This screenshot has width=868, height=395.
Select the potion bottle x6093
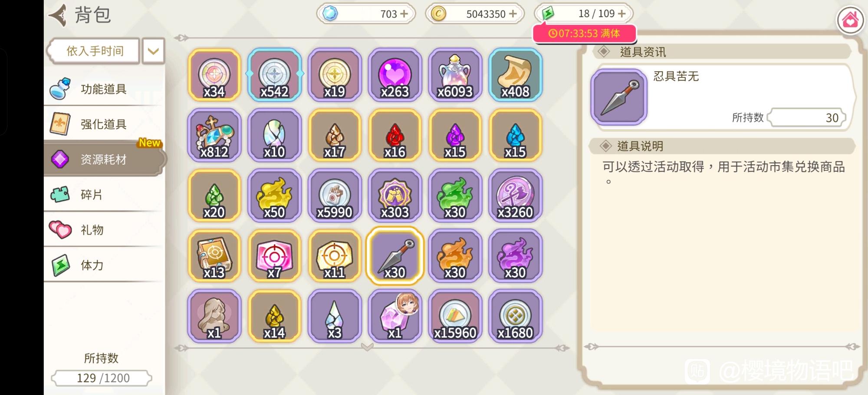pyautogui.click(x=455, y=75)
